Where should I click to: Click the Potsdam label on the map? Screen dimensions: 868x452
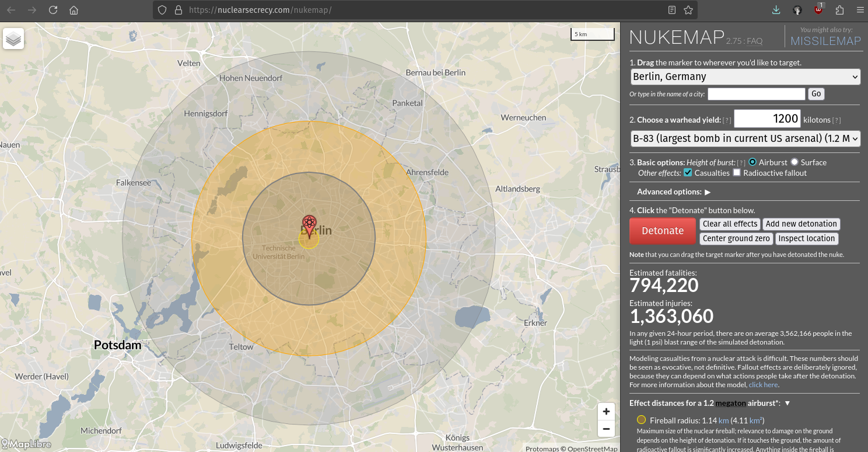(118, 345)
